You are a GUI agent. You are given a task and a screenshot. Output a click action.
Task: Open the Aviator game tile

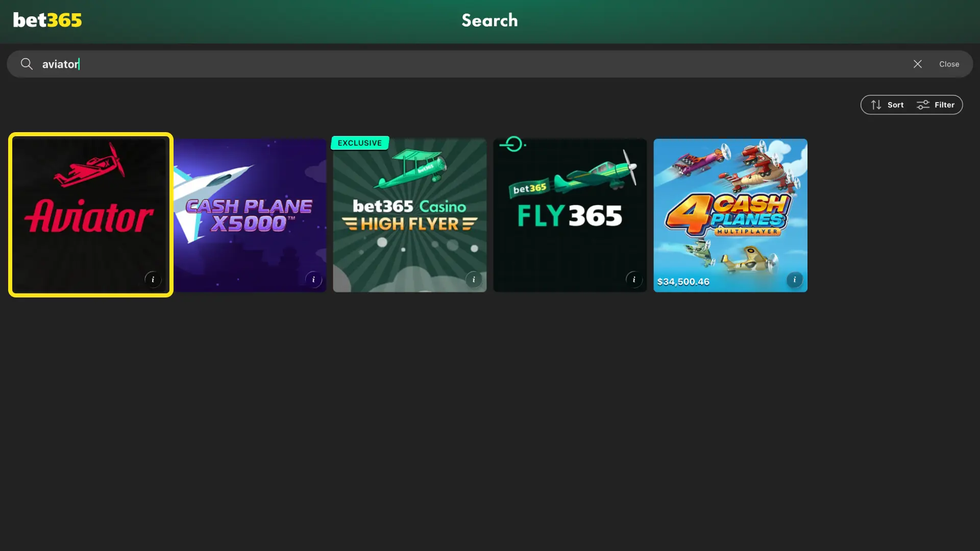point(90,215)
